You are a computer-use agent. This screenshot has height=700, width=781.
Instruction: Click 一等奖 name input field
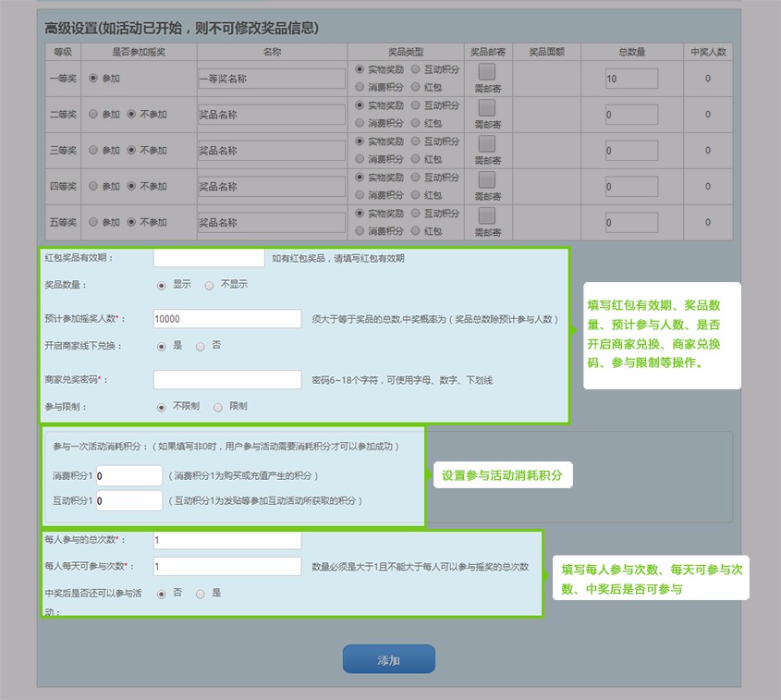(x=271, y=79)
